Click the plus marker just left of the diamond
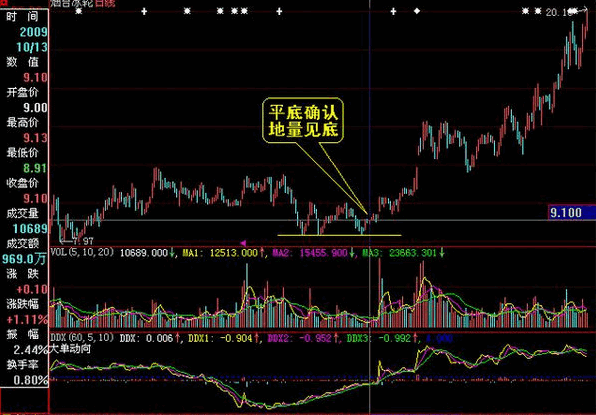Viewport: 596px width, 415px height. tap(393, 11)
